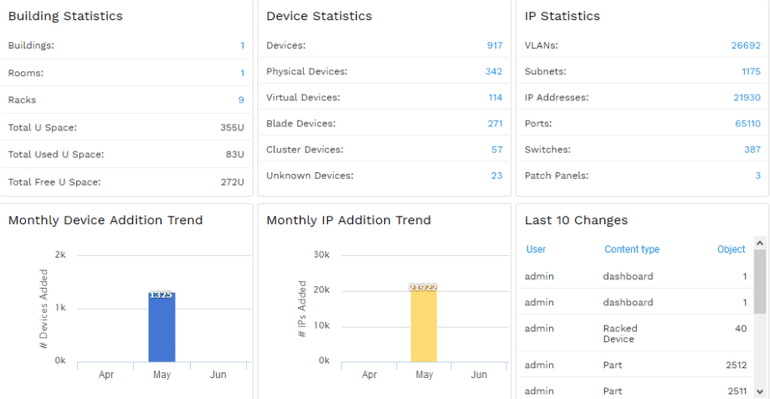Open the Buildings count link
The image size is (770, 399).
(x=242, y=46)
